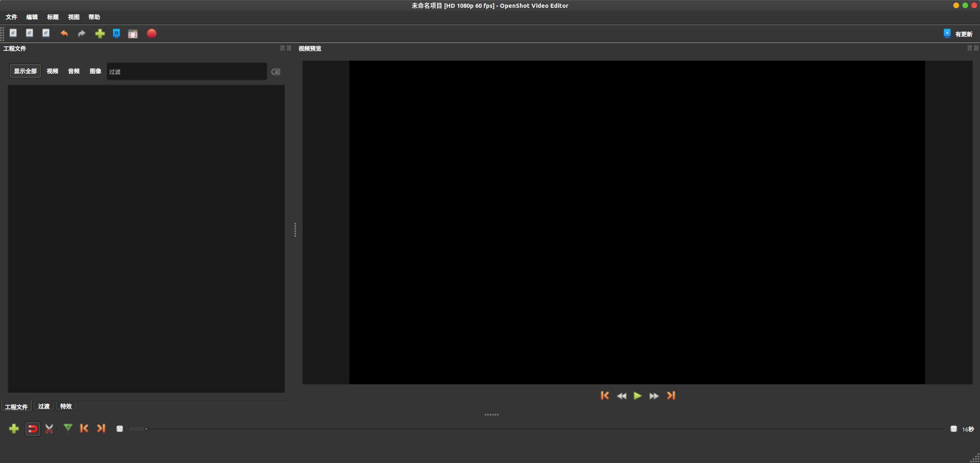Go to previous marker in timeline toolbar
980x463 pixels.
84,428
